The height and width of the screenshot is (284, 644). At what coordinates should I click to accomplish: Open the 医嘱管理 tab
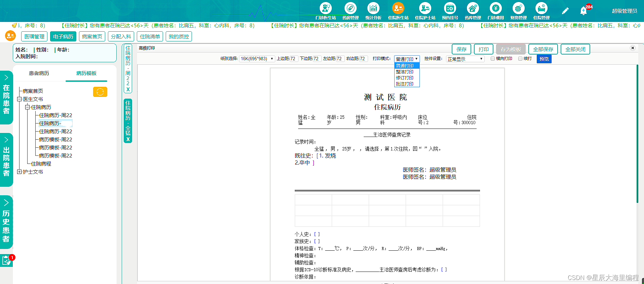click(x=34, y=36)
